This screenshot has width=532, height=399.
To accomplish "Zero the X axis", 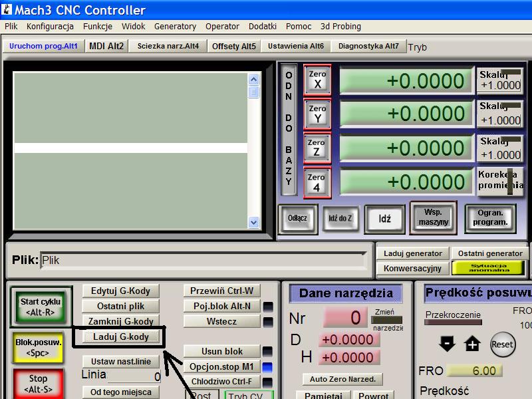I will pos(317,80).
